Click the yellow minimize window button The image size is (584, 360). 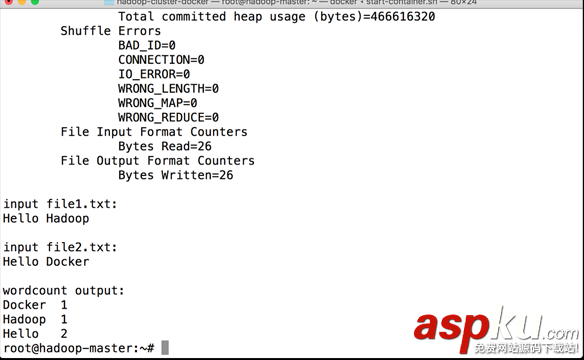22,1
